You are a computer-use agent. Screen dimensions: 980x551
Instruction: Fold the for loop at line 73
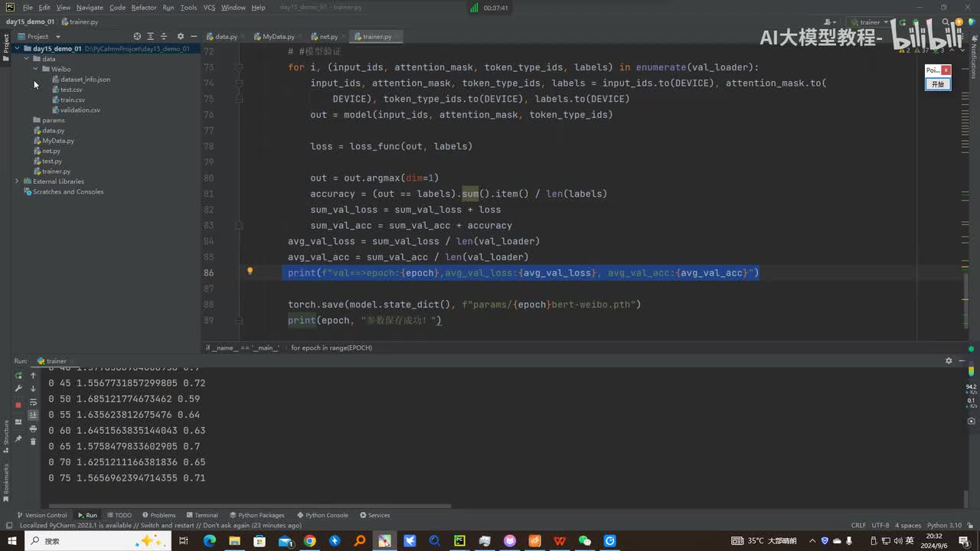[x=239, y=67]
